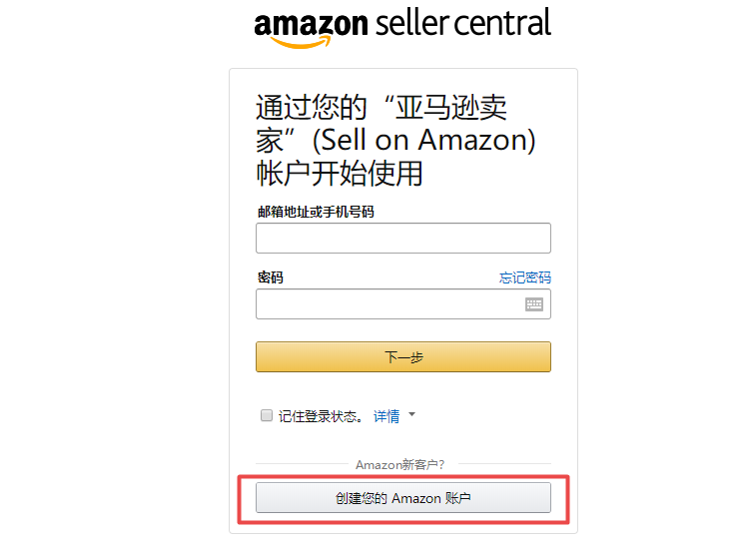Screen dimensions: 756x549
Task: Focus the 密码 input field
Action: coord(389,304)
